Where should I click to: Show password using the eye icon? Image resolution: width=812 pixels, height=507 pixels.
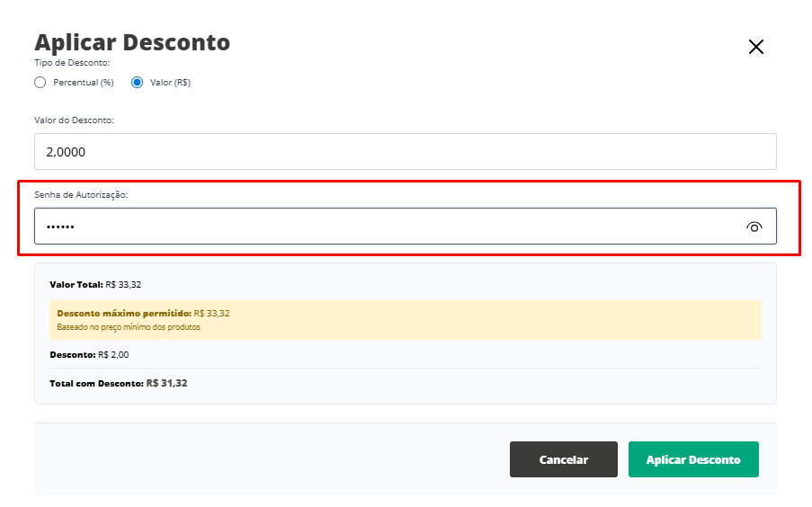754,227
